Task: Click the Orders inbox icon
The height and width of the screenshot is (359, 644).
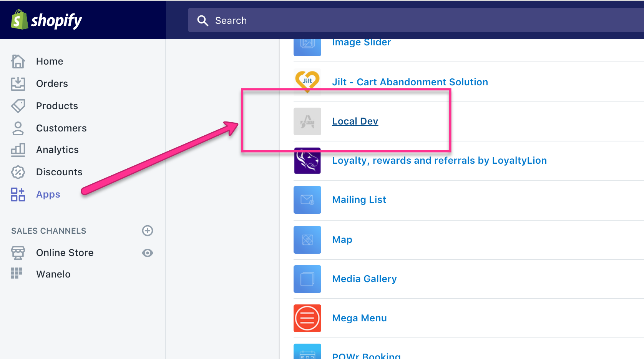Action: point(18,83)
